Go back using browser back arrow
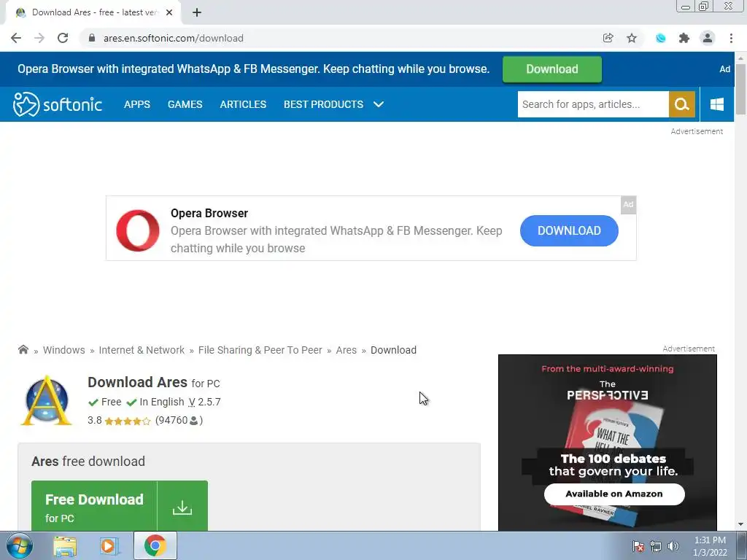This screenshot has width=747, height=560. click(x=16, y=38)
